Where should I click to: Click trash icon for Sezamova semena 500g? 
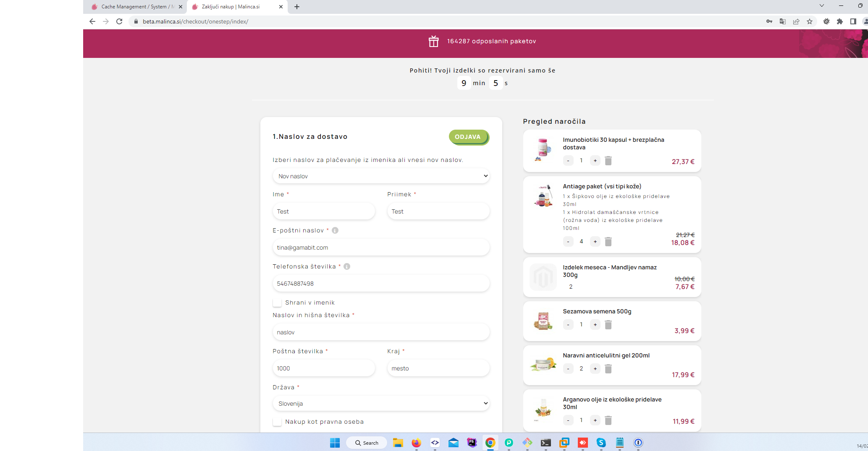pos(608,325)
